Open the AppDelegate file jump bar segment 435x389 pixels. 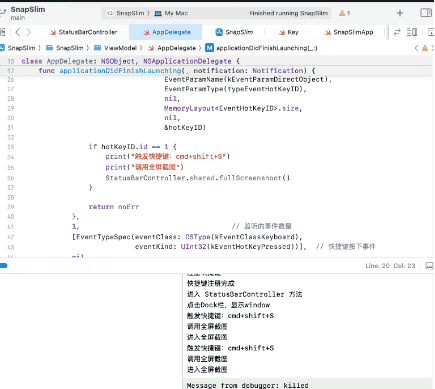pos(173,48)
